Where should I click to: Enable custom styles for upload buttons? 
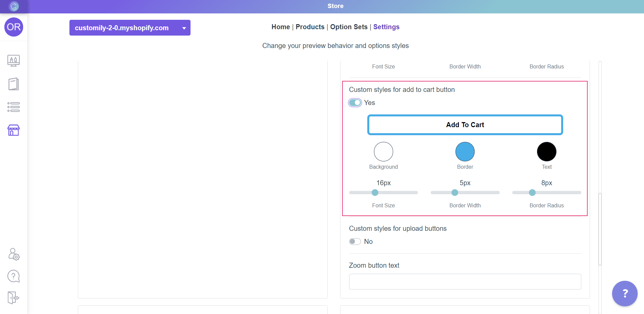[x=355, y=242]
